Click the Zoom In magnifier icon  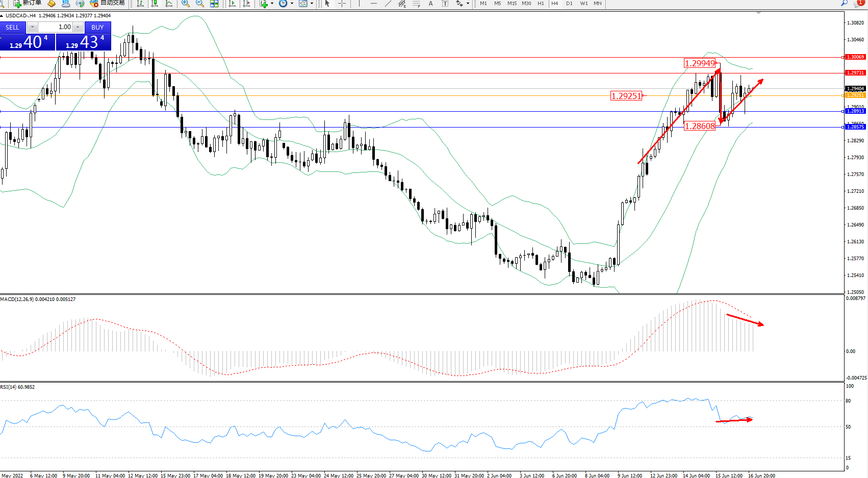coord(186,4)
